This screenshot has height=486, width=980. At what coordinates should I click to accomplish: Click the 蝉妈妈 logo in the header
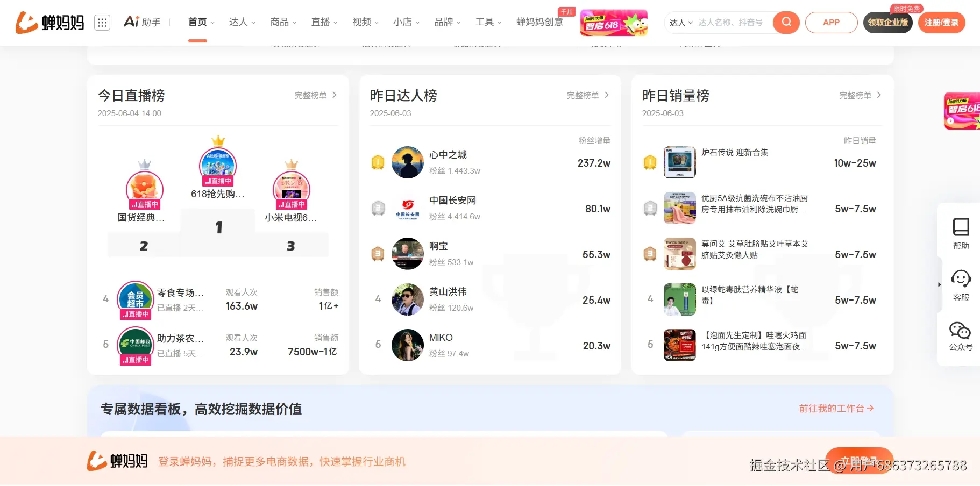[x=50, y=23]
